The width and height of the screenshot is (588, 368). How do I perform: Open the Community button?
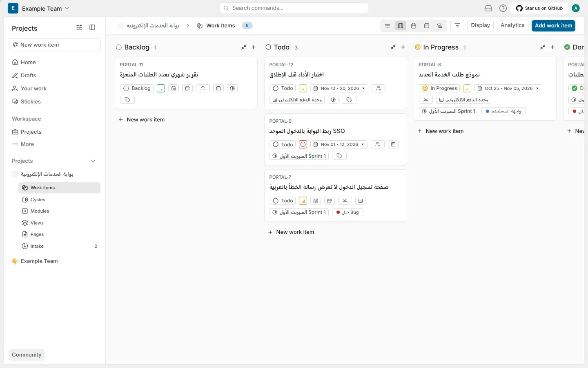pos(27,355)
